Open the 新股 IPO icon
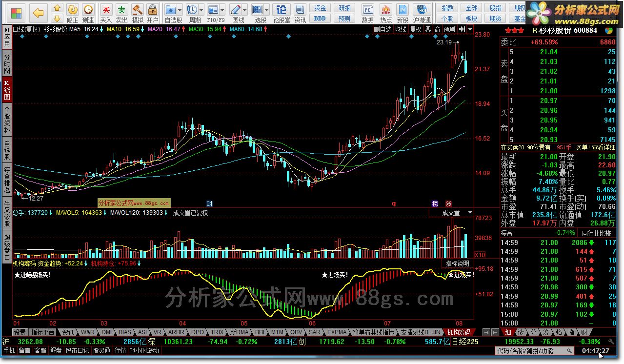The width and height of the screenshot is (624, 364). [403, 13]
